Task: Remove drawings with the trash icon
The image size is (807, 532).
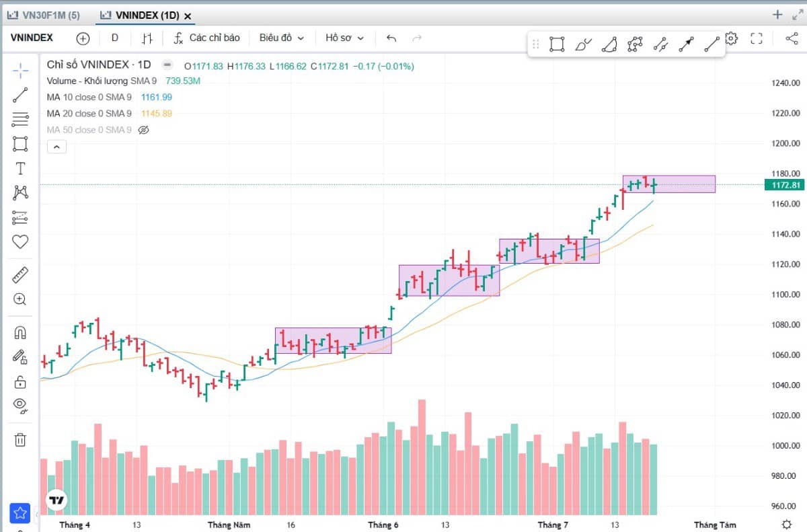Action: pyautogui.click(x=20, y=440)
